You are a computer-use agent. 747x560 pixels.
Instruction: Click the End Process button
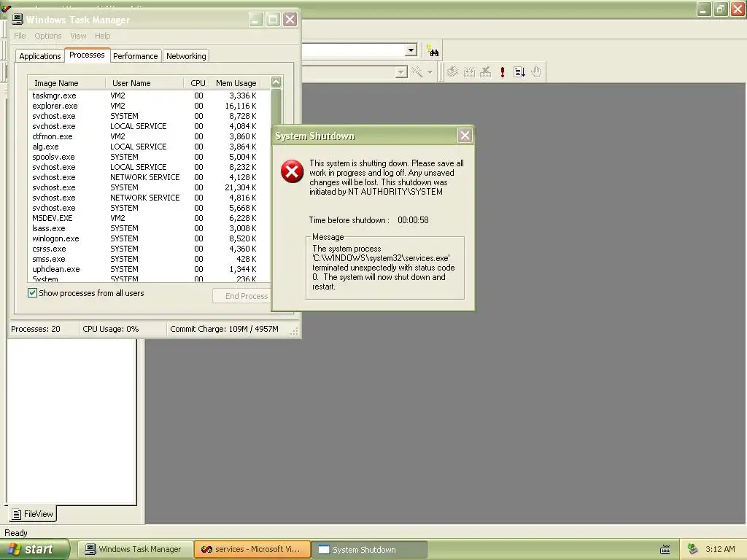pyautogui.click(x=242, y=296)
